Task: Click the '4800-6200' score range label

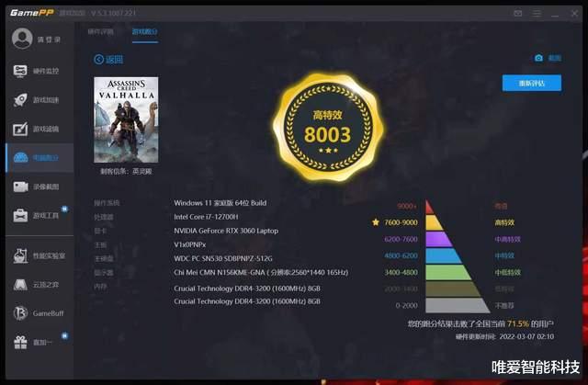Action: point(401,255)
